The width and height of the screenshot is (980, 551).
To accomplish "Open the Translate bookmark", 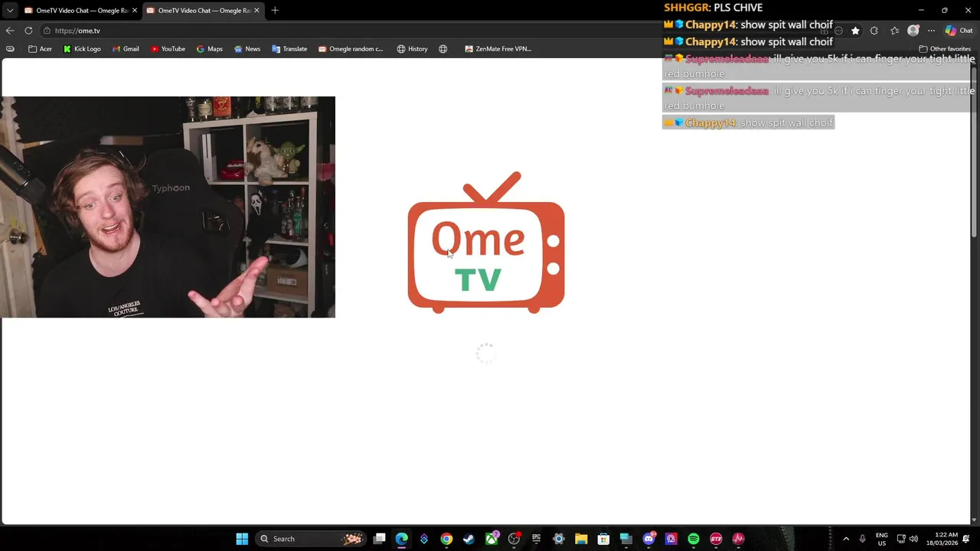I will coord(289,49).
